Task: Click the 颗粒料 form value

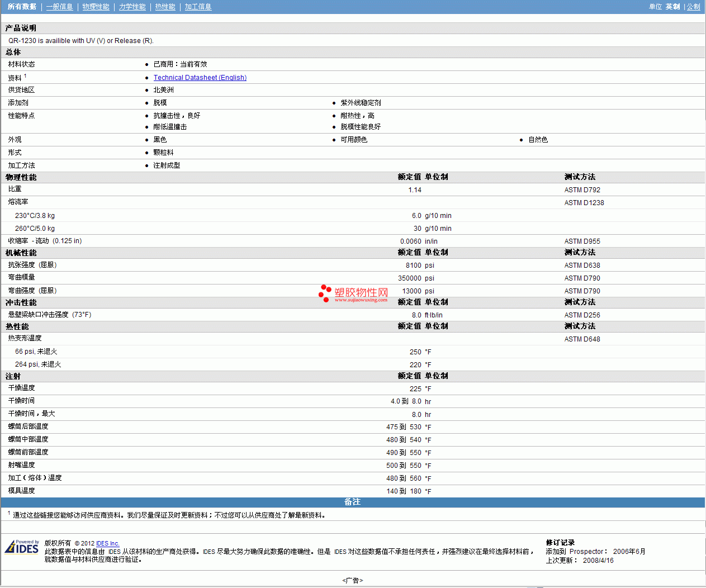Action: (x=163, y=153)
